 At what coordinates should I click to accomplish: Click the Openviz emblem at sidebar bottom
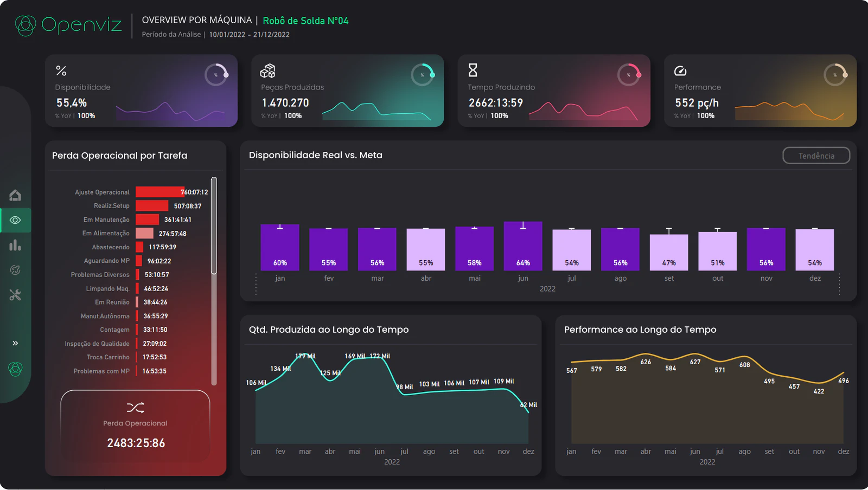pos(15,369)
